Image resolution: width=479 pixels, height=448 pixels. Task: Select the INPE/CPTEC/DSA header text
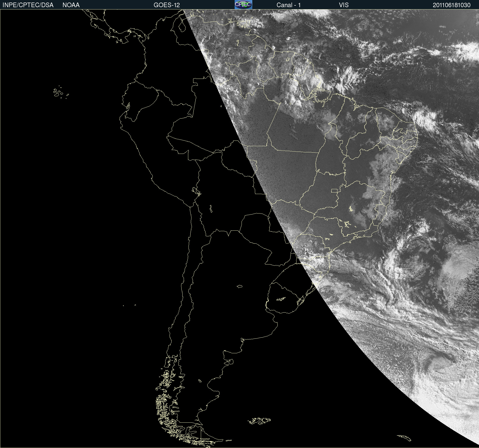(x=28, y=5)
